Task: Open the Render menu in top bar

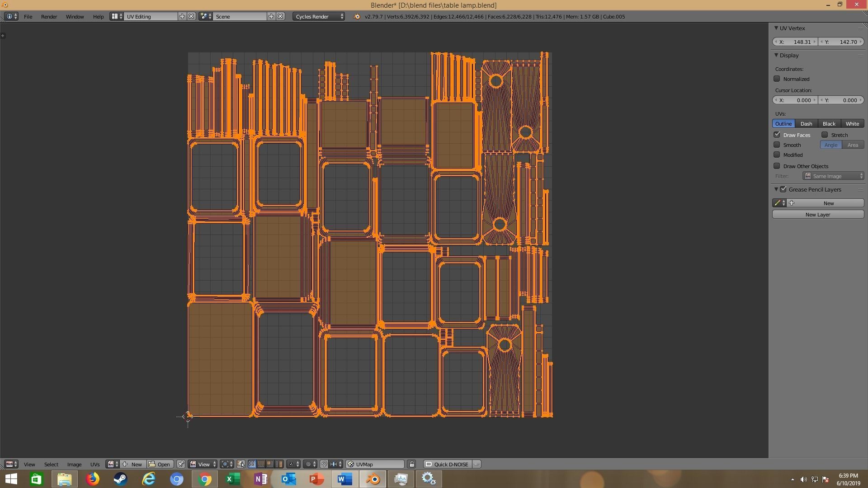Action: pos(49,16)
